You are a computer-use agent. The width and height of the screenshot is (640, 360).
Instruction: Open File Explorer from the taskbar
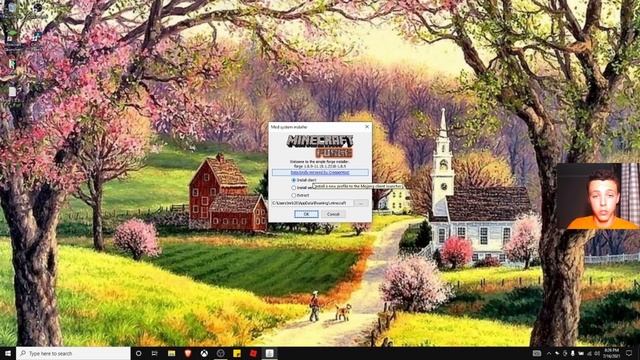coord(171,353)
